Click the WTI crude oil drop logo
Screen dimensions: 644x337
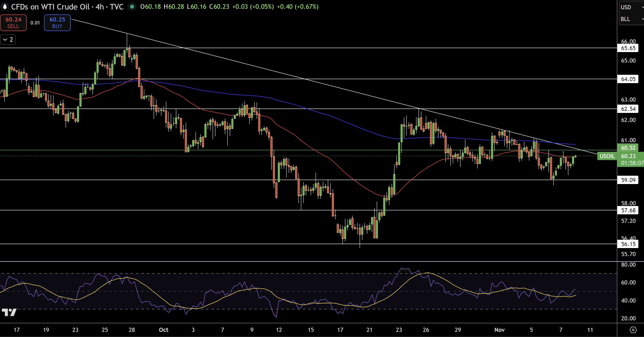coord(4,7)
